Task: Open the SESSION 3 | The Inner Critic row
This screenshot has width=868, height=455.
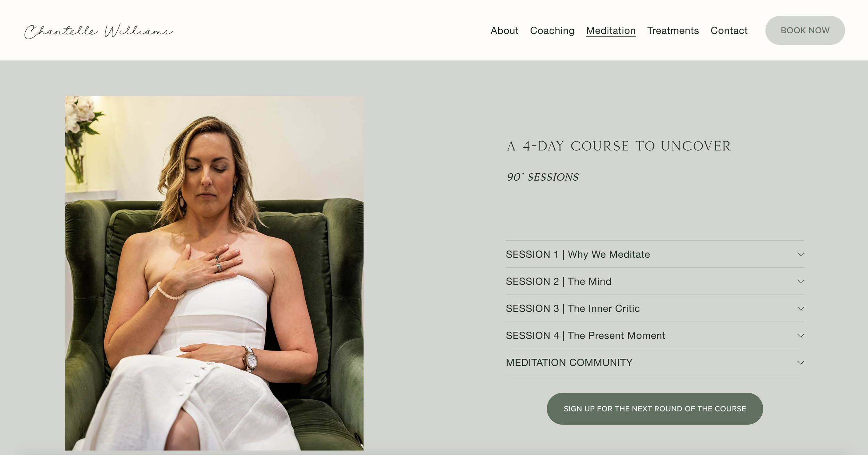Action: click(x=655, y=308)
